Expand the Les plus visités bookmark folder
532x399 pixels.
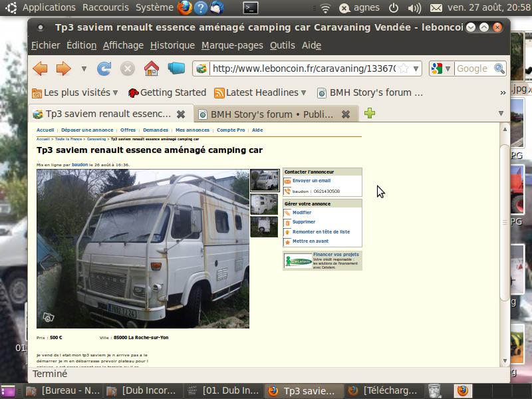[74, 92]
